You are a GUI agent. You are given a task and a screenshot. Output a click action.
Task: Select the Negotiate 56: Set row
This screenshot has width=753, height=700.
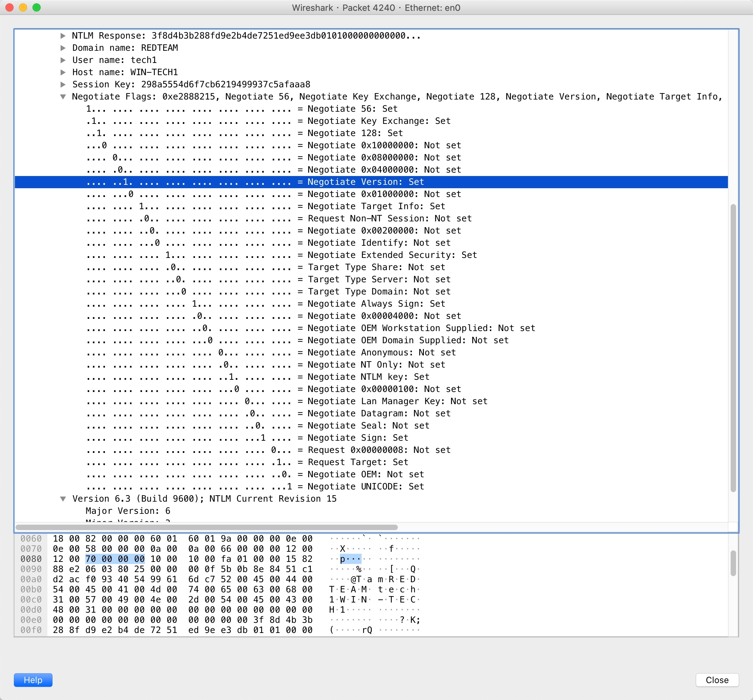pos(352,109)
